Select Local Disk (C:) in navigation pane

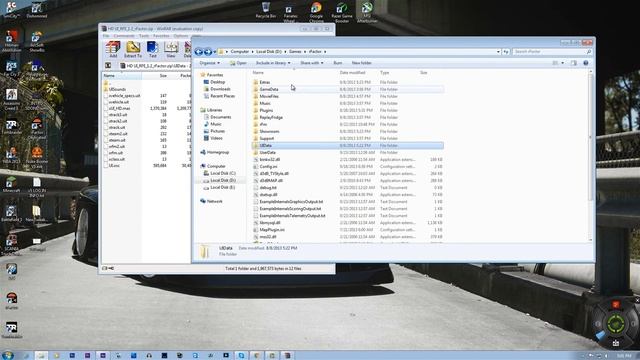(220, 173)
